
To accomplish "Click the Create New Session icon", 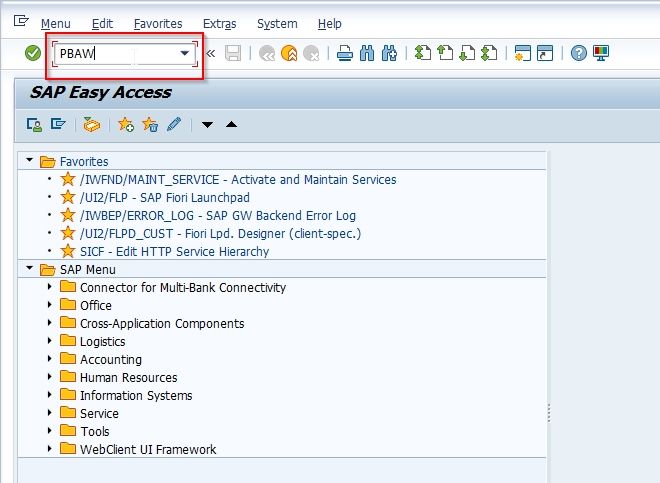I will tap(522, 53).
